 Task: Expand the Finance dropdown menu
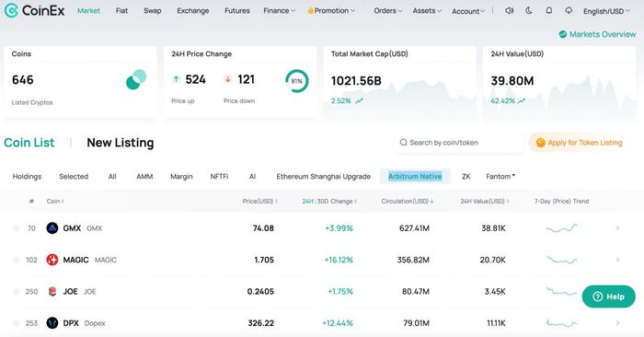280,11
